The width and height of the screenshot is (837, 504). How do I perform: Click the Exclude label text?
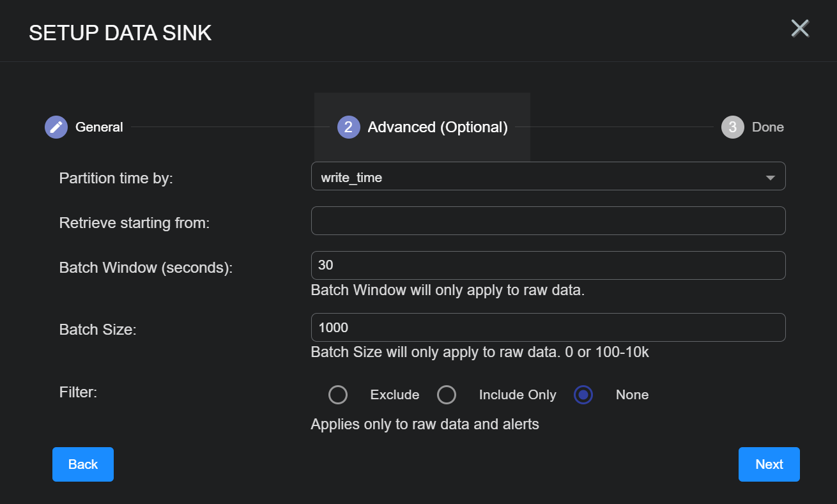tap(395, 395)
